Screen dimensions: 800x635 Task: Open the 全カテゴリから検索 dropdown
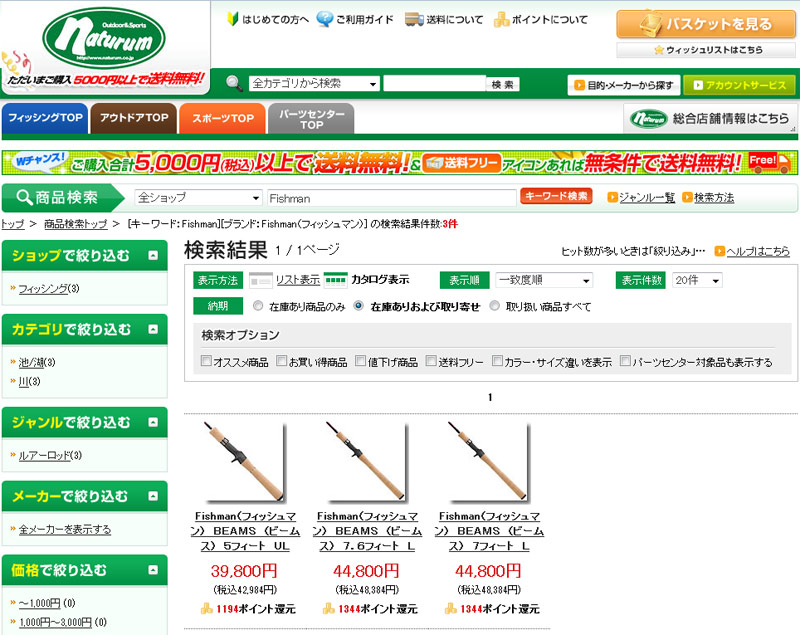point(314,84)
